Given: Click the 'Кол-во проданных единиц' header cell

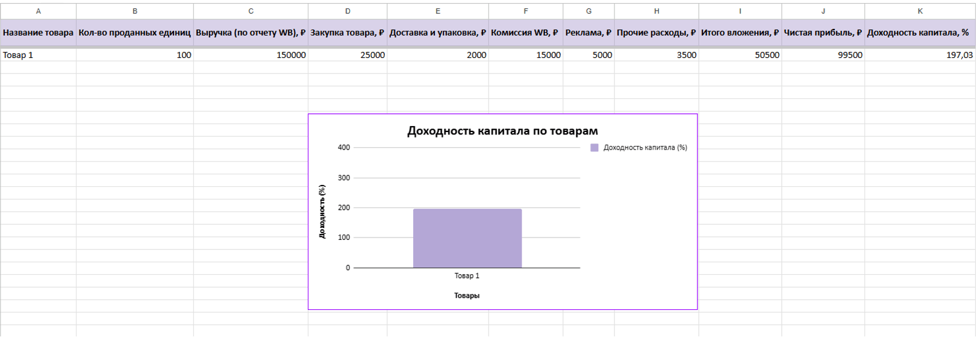Looking at the screenshot, I should click(135, 33).
